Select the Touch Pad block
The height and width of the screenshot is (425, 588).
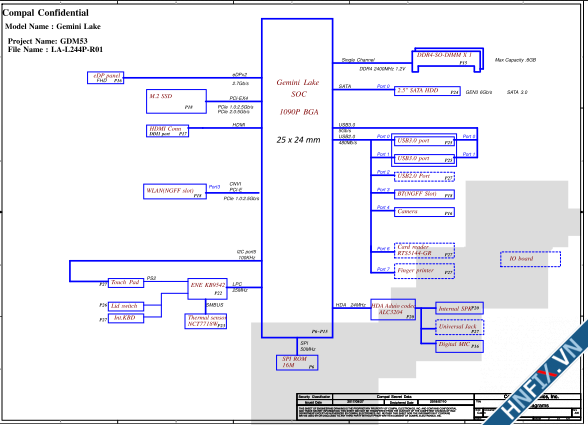coord(126,283)
